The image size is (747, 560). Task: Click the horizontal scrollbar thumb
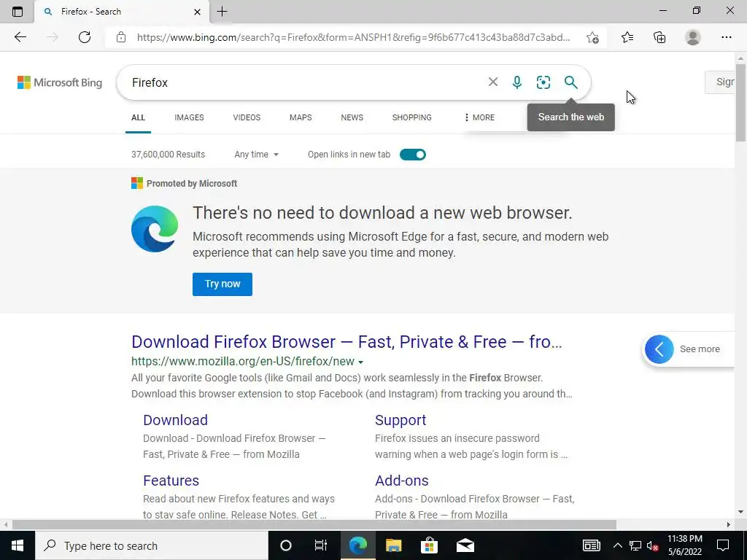pyautogui.click(x=314, y=525)
